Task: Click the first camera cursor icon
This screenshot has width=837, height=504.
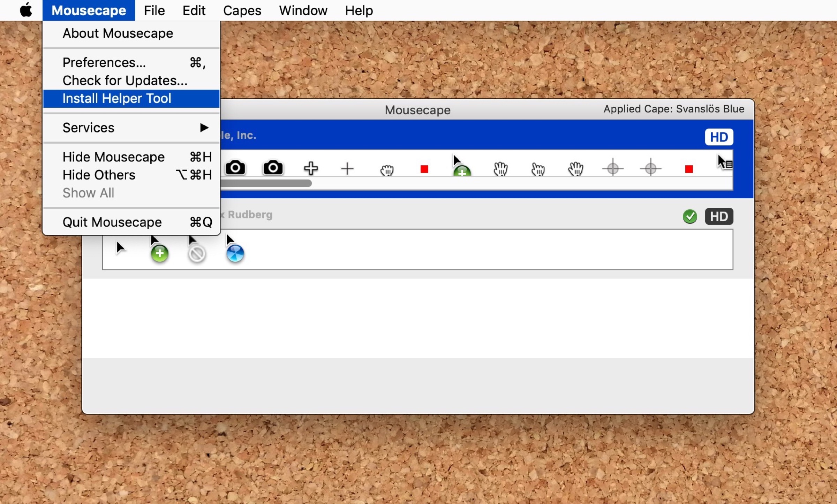Action: click(235, 168)
